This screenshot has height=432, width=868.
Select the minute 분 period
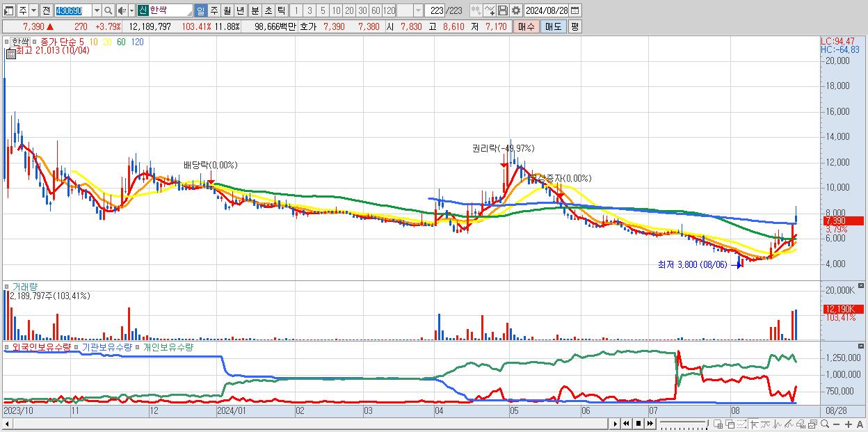click(x=255, y=10)
